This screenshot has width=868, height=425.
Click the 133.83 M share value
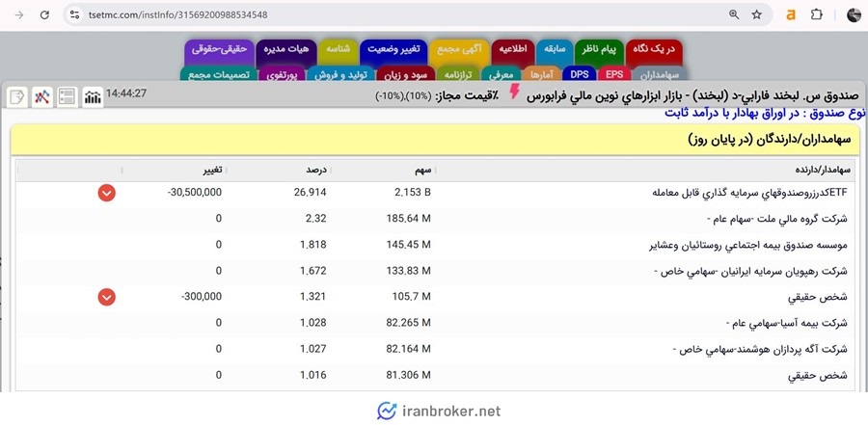click(409, 271)
